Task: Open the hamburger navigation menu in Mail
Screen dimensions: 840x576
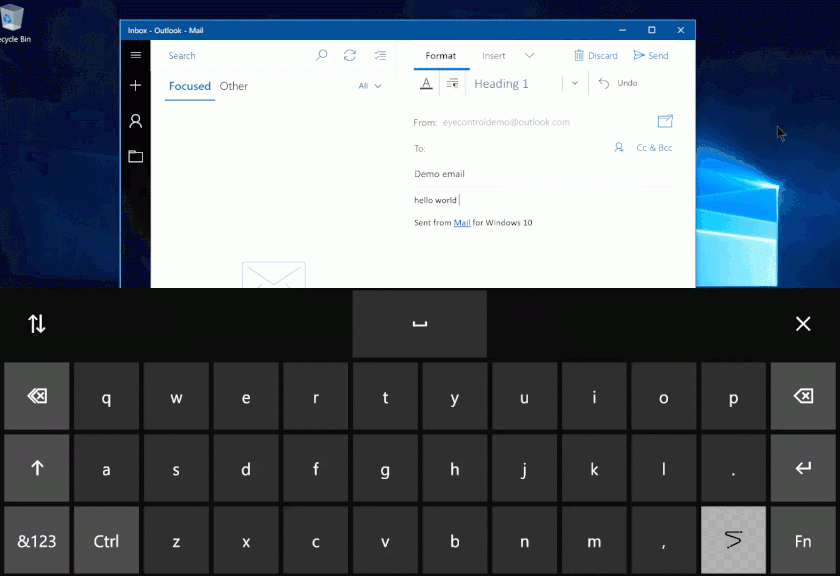Action: coord(136,55)
